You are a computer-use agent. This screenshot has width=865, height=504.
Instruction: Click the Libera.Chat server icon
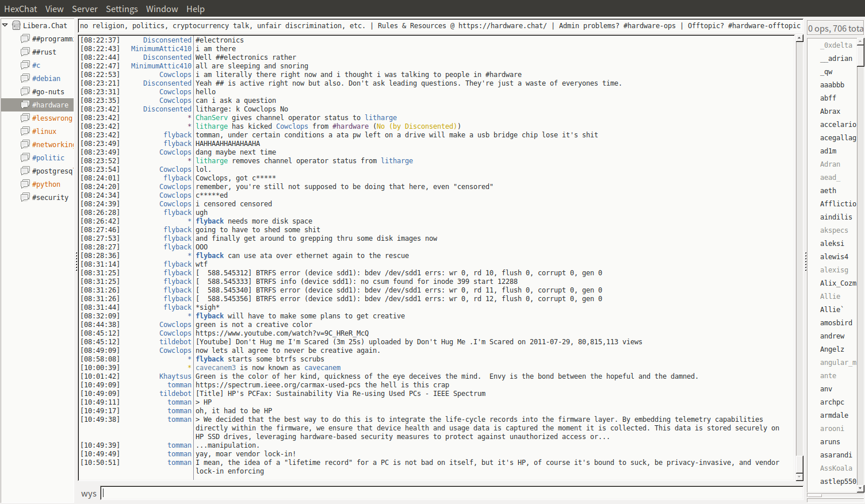coord(17,25)
